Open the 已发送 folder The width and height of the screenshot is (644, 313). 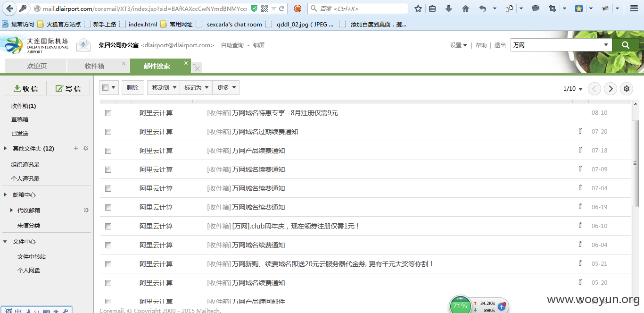click(x=20, y=133)
